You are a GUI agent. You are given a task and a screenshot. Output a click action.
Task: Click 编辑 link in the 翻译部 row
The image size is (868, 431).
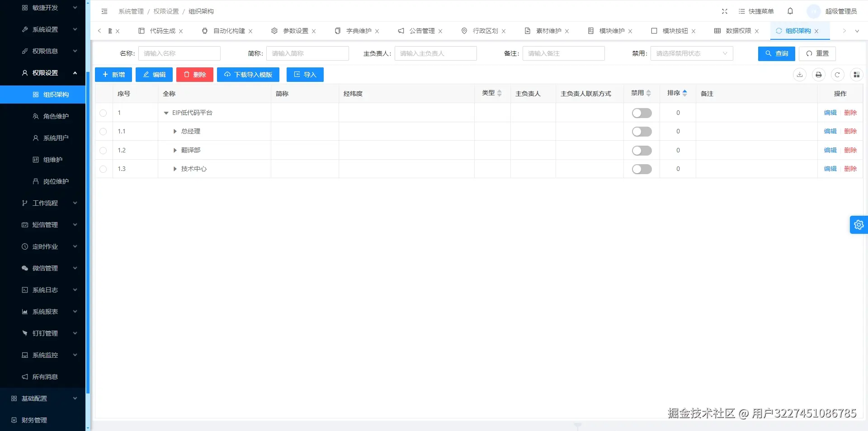pyautogui.click(x=830, y=150)
